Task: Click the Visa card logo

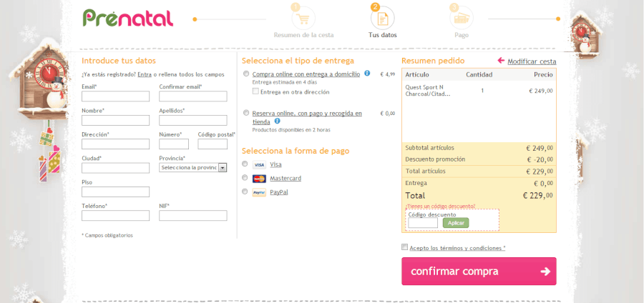Action: point(259,165)
